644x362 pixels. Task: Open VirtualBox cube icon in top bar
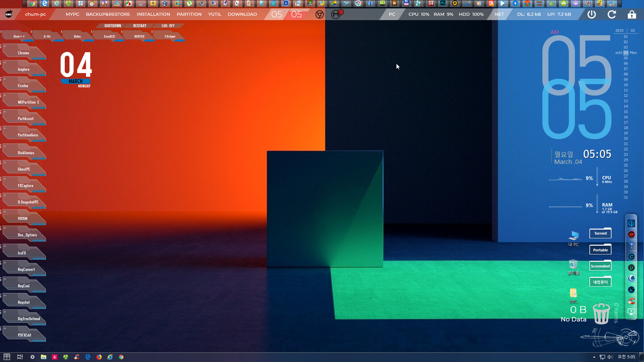click(x=165, y=4)
